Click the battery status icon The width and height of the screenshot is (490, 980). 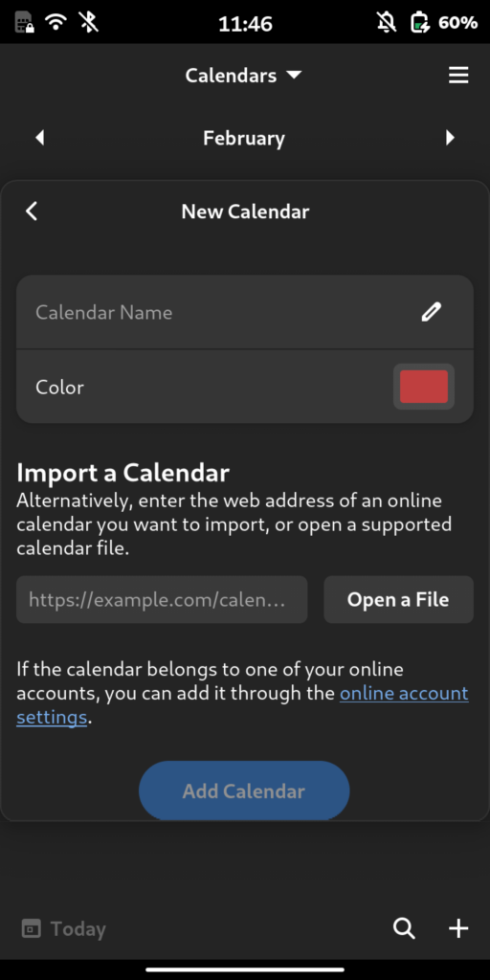(x=419, y=23)
